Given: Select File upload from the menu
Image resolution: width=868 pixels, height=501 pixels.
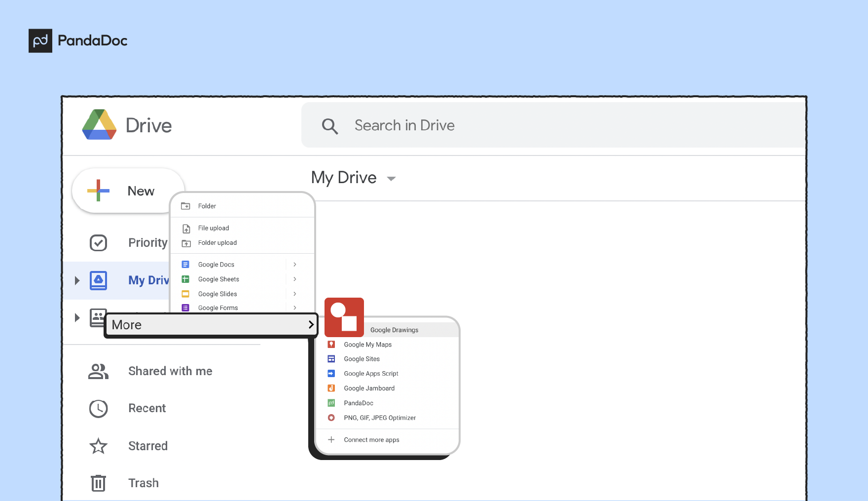Looking at the screenshot, I should click(x=213, y=228).
